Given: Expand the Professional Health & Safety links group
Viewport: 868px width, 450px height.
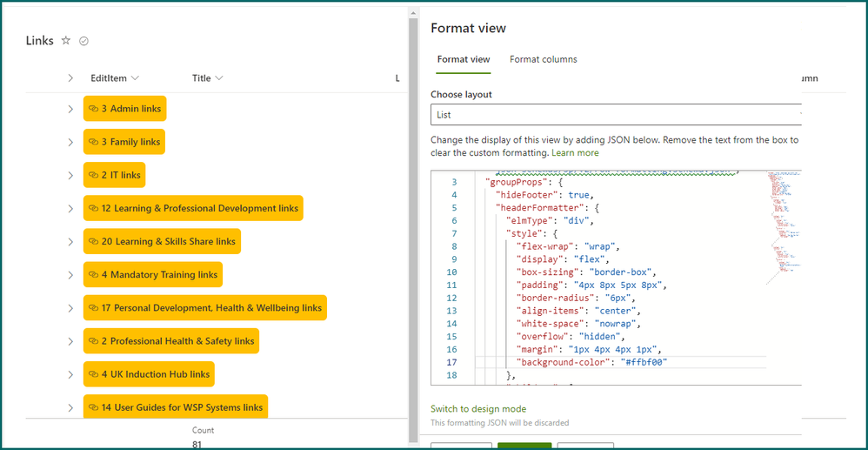Looking at the screenshot, I should point(70,341).
